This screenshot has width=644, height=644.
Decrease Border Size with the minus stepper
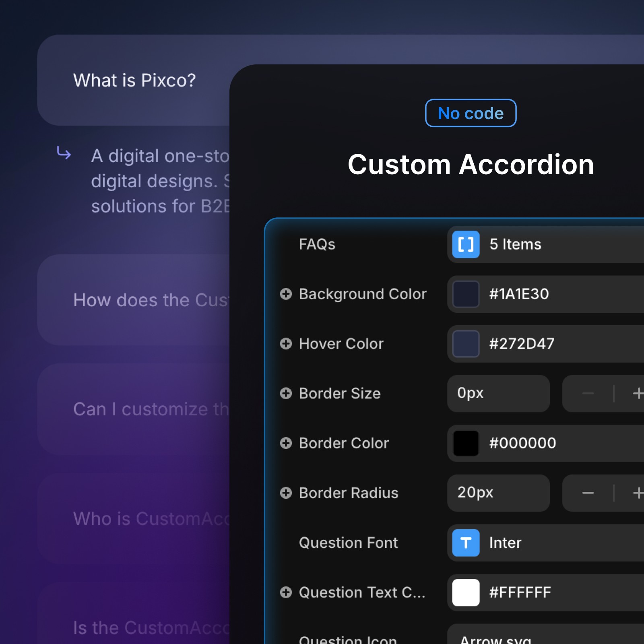pos(588,394)
